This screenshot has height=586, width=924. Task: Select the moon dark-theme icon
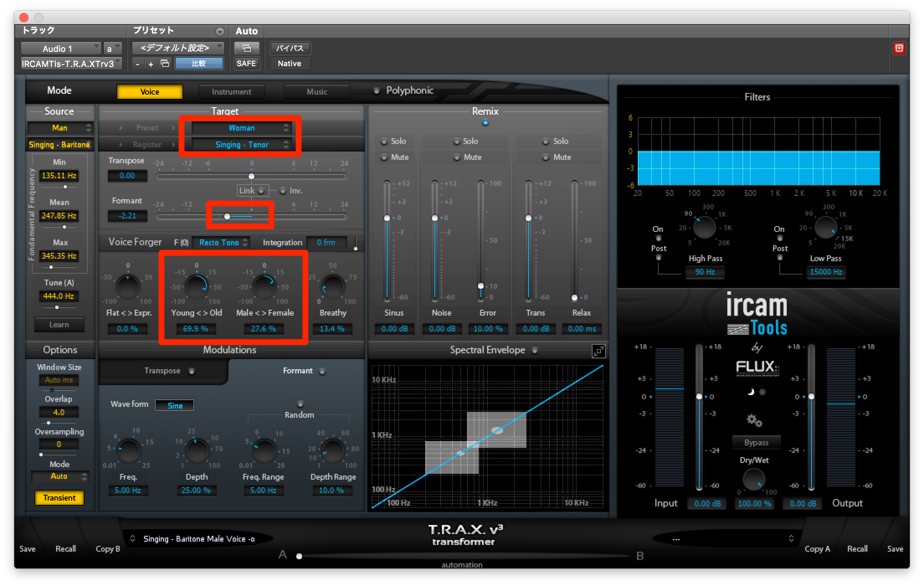(751, 392)
